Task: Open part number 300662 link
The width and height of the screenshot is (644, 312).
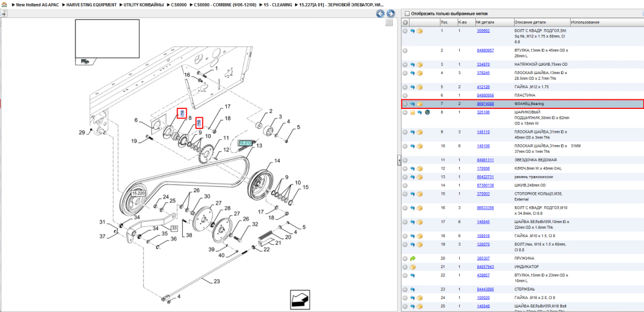Action: pos(483,31)
